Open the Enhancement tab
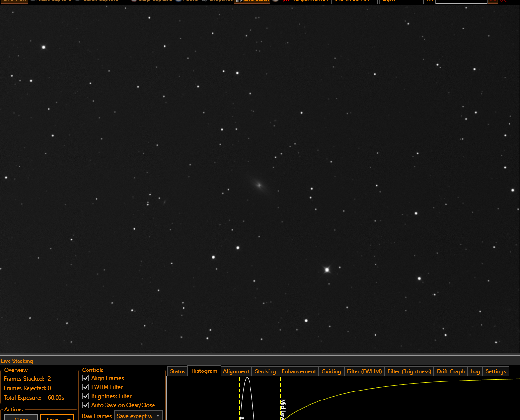520x420 pixels. (x=299, y=371)
